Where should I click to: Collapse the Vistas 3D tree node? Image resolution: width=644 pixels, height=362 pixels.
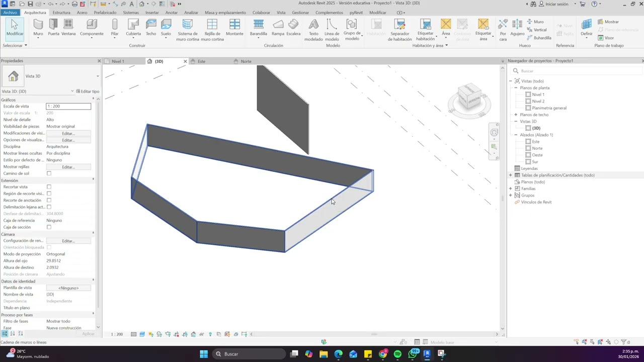(x=516, y=121)
